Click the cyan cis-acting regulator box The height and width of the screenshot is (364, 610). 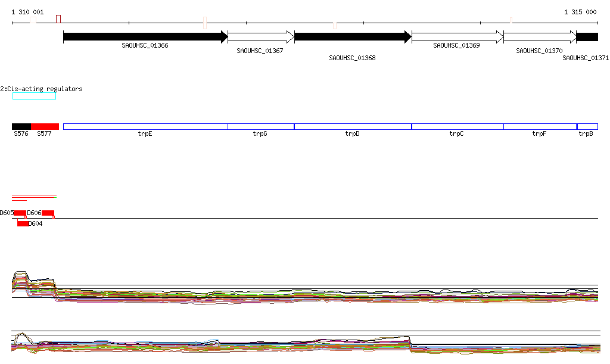[x=34, y=96]
